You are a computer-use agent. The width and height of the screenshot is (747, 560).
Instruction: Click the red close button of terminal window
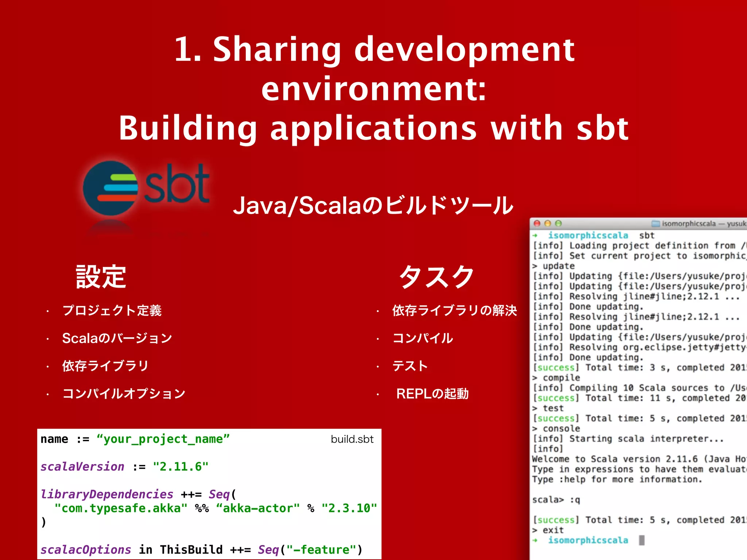coord(537,223)
